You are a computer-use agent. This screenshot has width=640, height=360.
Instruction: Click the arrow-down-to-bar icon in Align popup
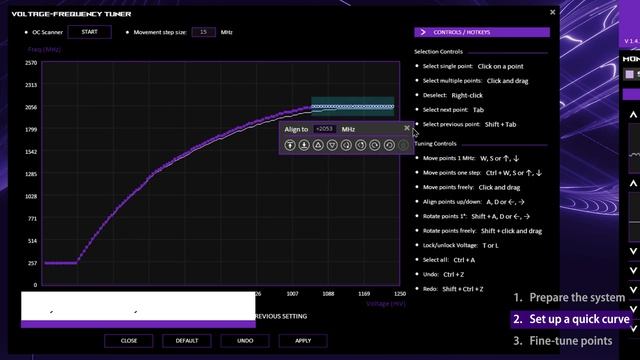(x=304, y=145)
